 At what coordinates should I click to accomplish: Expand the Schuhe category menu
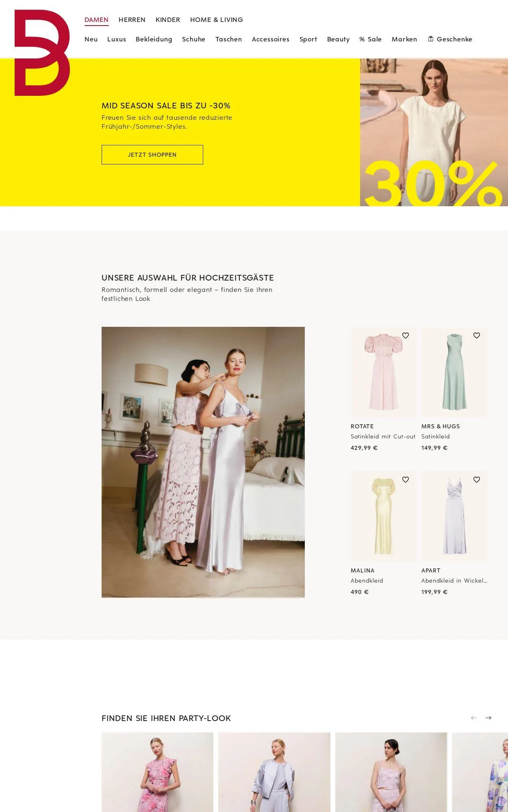click(x=194, y=39)
